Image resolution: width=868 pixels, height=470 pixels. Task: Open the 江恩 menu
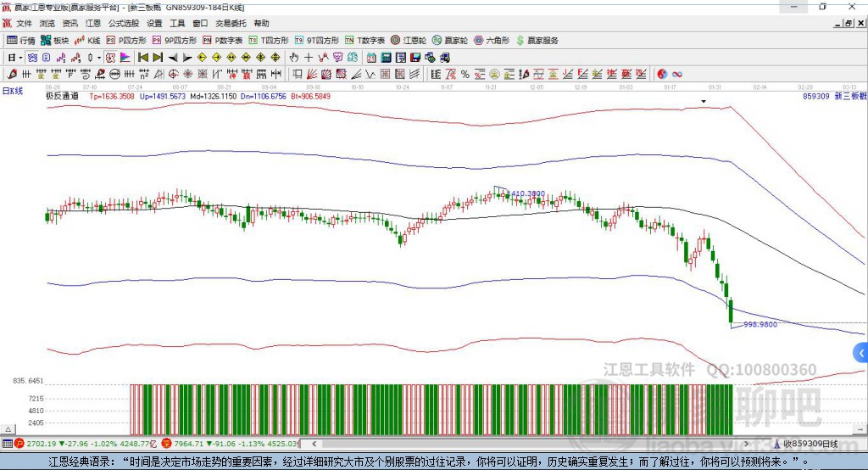pyautogui.click(x=92, y=24)
